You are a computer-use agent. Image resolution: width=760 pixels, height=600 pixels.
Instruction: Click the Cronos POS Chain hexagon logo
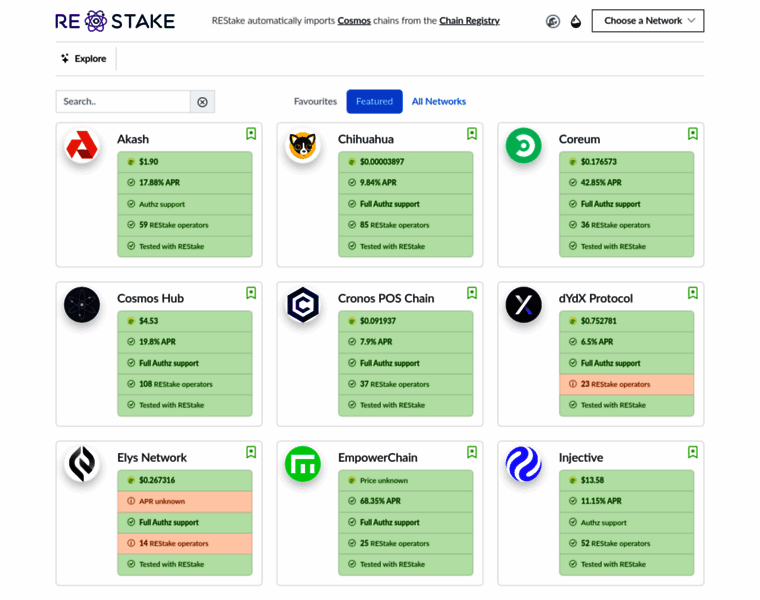pos(303,305)
